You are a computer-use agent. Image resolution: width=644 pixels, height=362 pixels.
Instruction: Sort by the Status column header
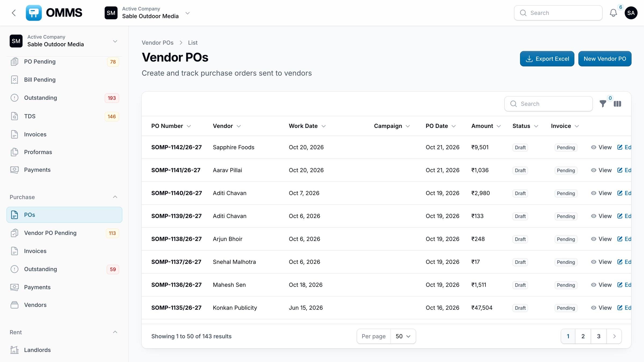coord(525,126)
